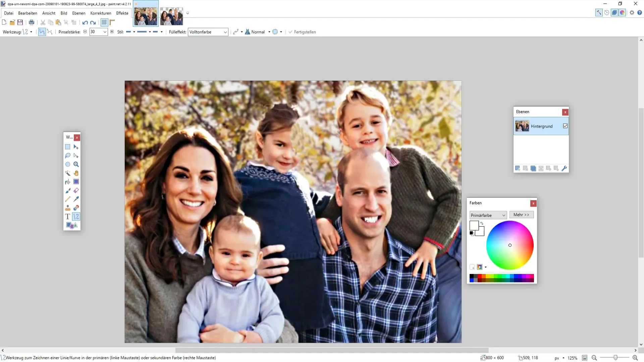Select the Text tool
The width and height of the screenshot is (644, 362).
pos(68,217)
